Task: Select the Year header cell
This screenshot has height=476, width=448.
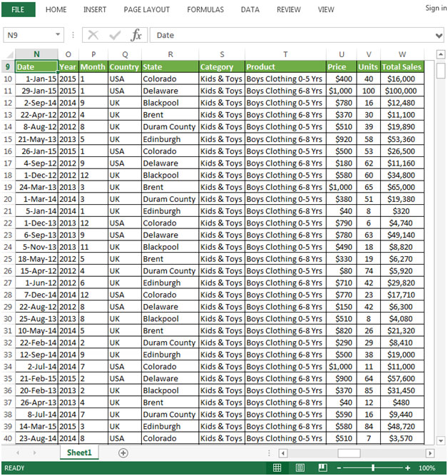Action: click(68, 67)
